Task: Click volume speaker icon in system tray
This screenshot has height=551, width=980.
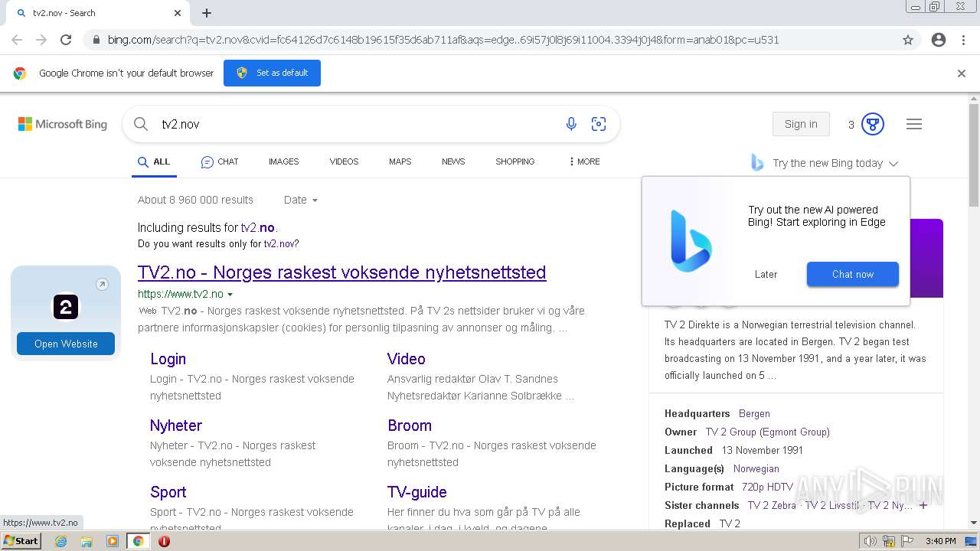Action: pos(870,541)
